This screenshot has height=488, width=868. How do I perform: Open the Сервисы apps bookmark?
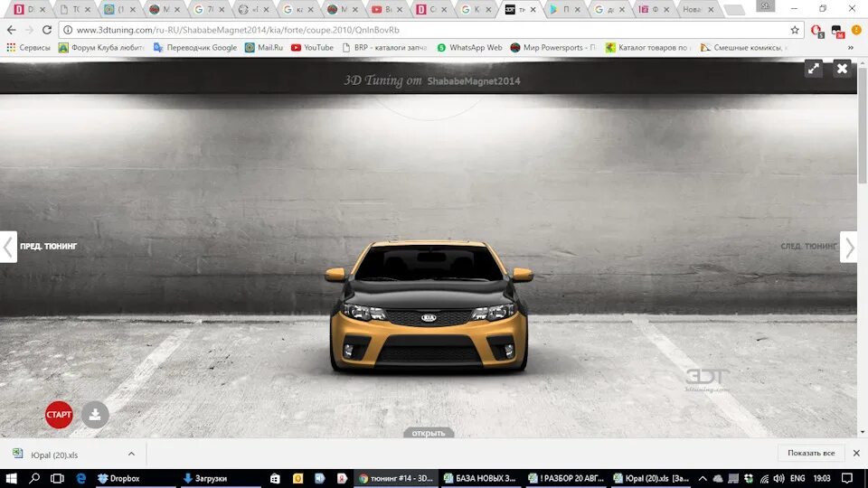pyautogui.click(x=28, y=48)
